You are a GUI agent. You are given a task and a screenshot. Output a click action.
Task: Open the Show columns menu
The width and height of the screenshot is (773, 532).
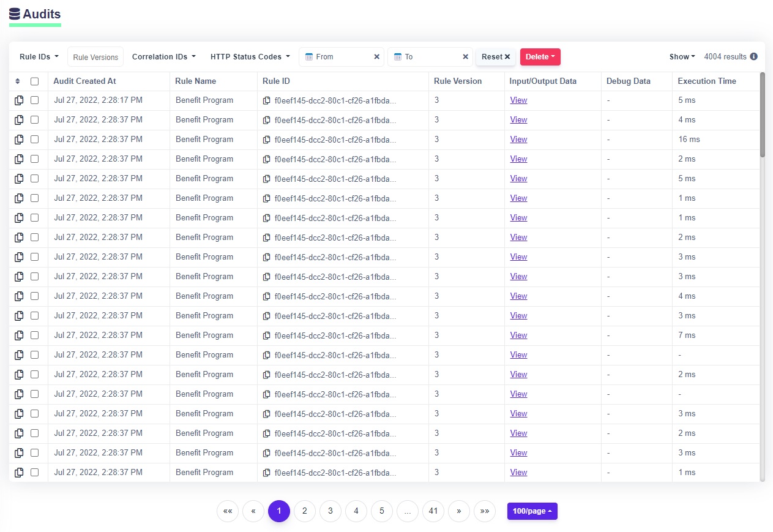pos(682,57)
